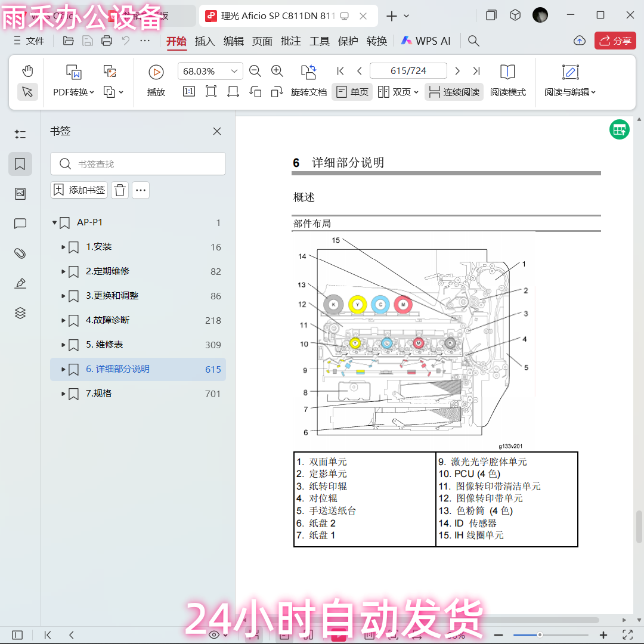This screenshot has height=644, width=644.
Task: Select the 5. 维修表 bookmark
Action: [138, 345]
